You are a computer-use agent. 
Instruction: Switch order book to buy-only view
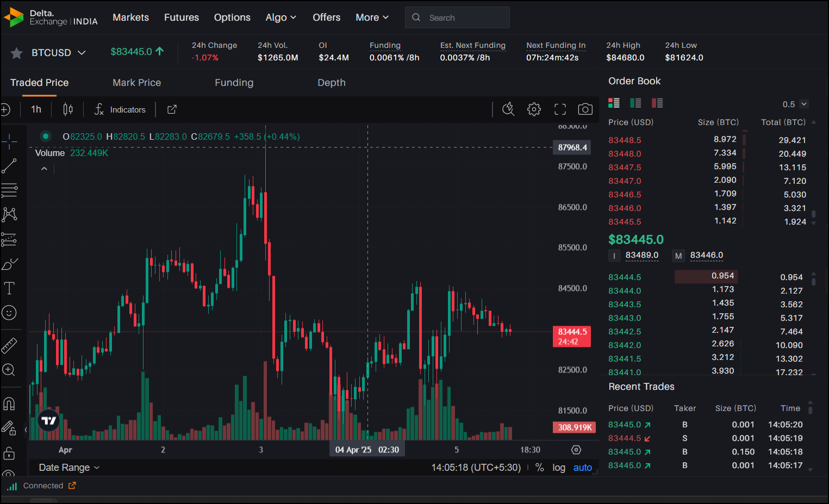[635, 103]
